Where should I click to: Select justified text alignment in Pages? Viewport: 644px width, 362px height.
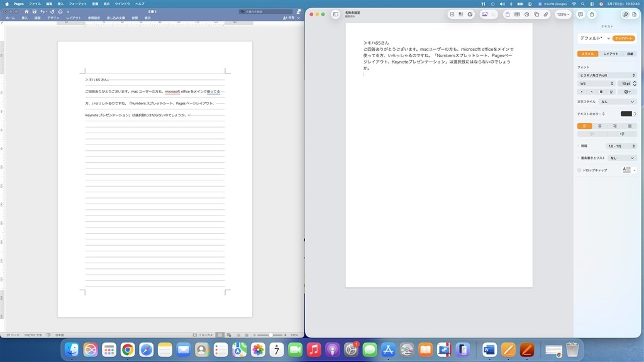630,126
